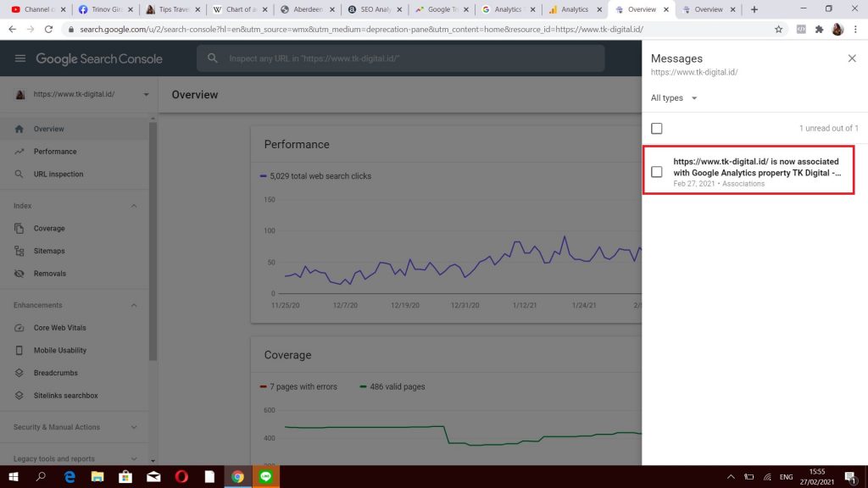Switch to the SEO Analyzer browser tab

tap(371, 9)
